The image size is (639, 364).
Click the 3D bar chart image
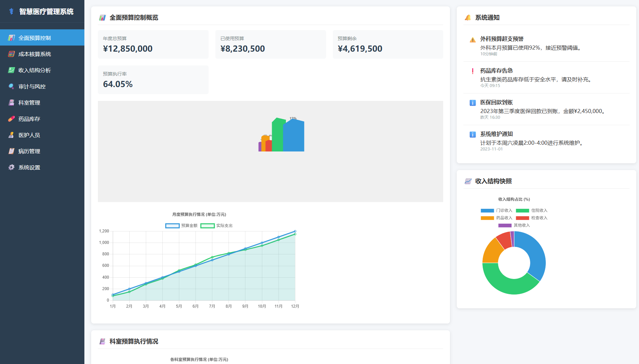point(281,135)
